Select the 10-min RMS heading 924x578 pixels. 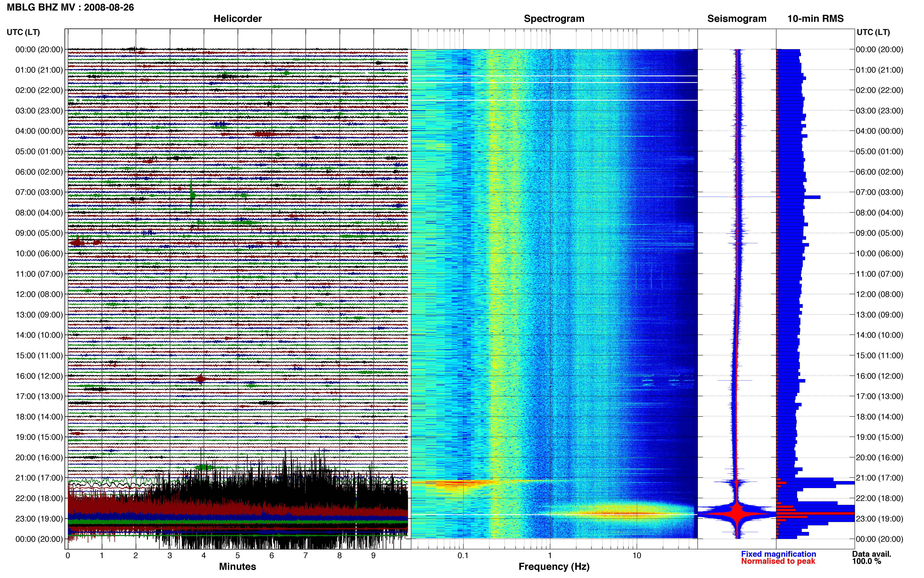point(815,18)
